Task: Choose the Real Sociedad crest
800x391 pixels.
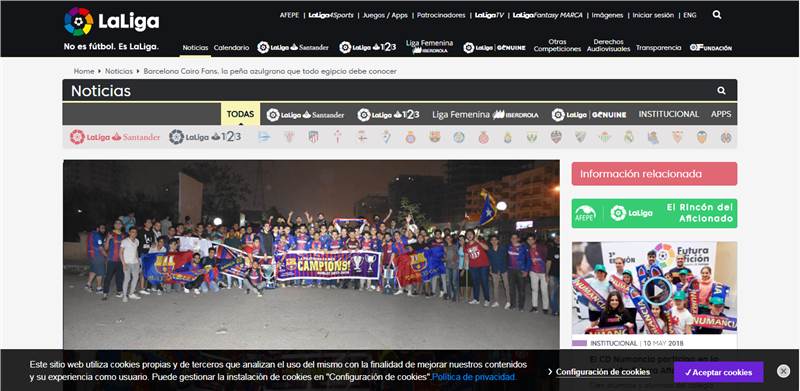Action: 653,137
